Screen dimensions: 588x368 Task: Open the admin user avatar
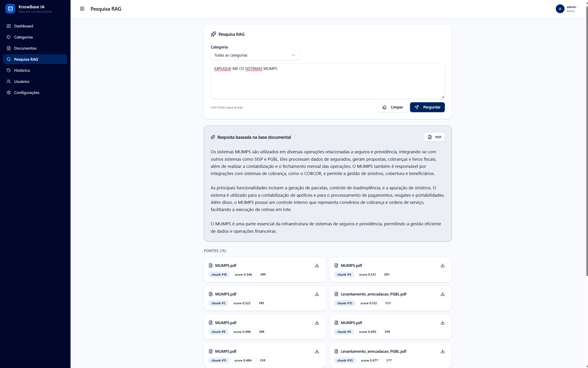pyautogui.click(x=560, y=9)
